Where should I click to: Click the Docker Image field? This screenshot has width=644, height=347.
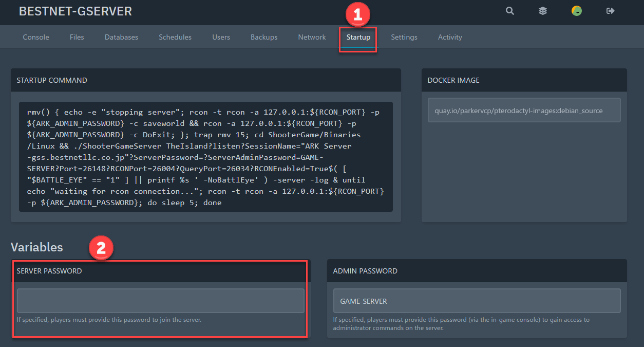[x=524, y=111]
